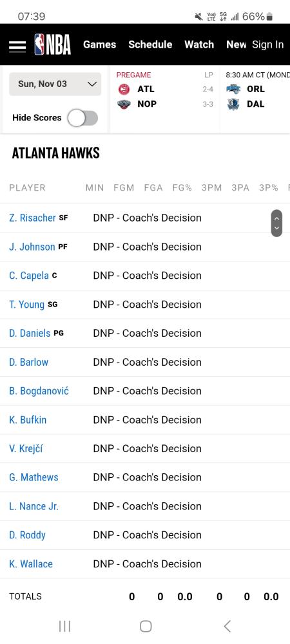The width and height of the screenshot is (290, 644).
Task: Tap the Android recent apps icon
Action: coord(64,626)
